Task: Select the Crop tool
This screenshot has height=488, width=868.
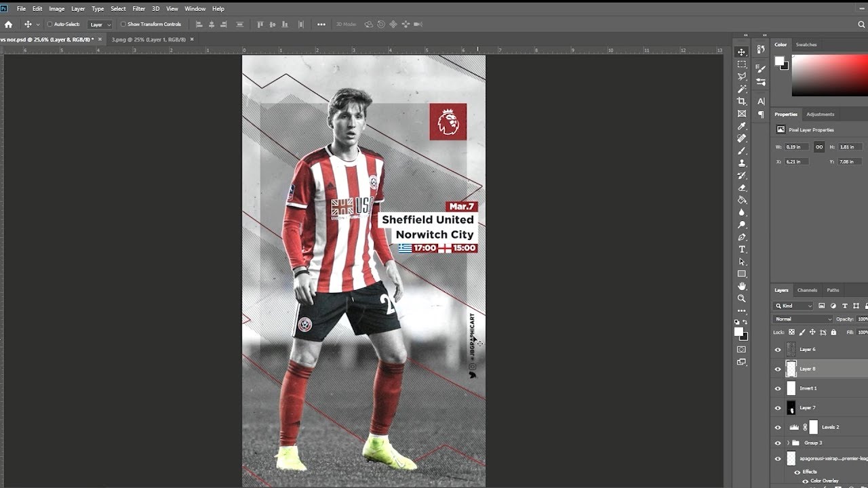Action: [x=742, y=101]
